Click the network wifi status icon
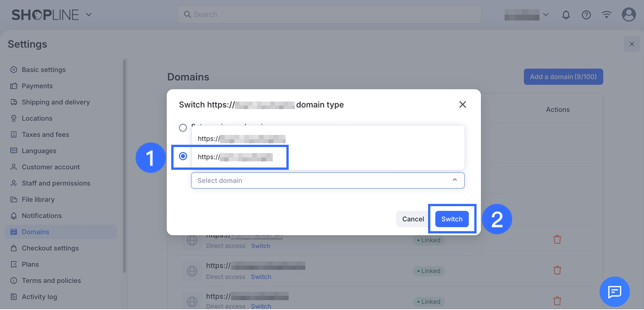644x310 pixels. click(606, 15)
